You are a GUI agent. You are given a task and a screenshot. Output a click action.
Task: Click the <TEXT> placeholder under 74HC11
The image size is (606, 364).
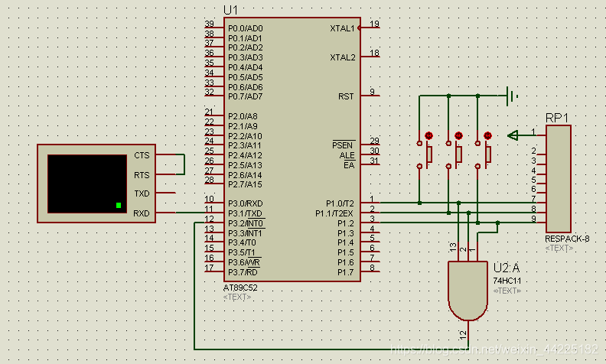coord(507,291)
